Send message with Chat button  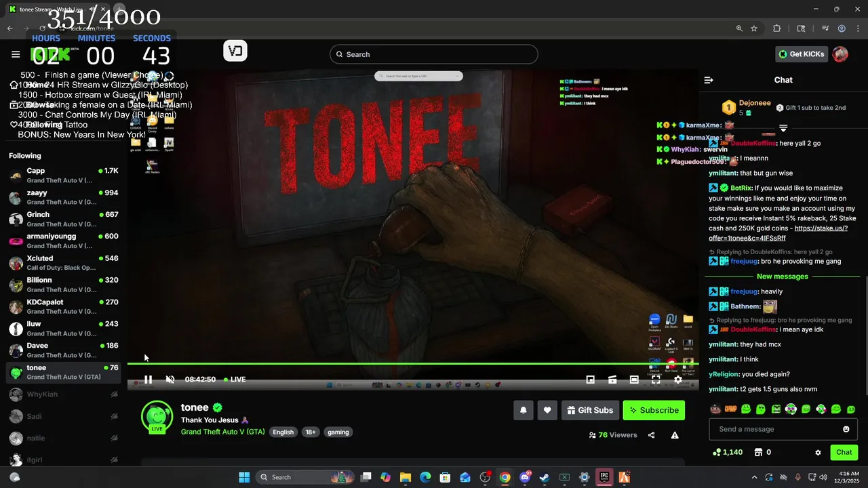(x=844, y=452)
